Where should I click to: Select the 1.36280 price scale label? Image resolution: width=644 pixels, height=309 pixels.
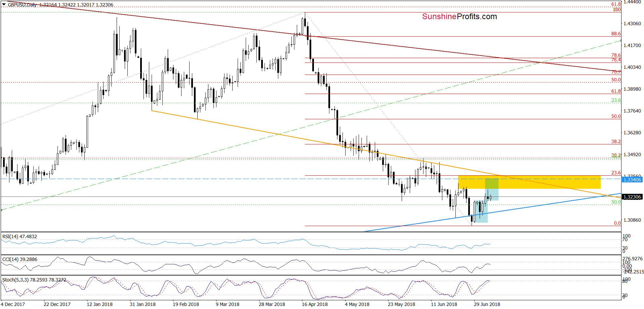click(x=632, y=133)
